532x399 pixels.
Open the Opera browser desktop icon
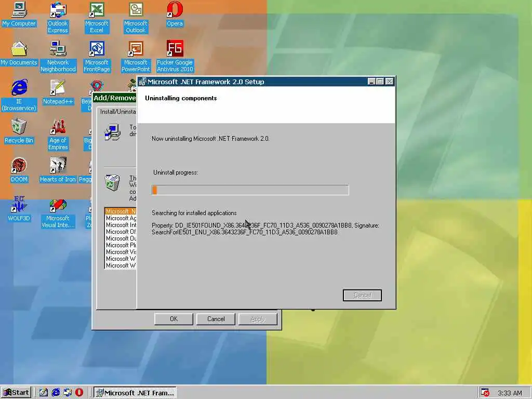tap(175, 15)
